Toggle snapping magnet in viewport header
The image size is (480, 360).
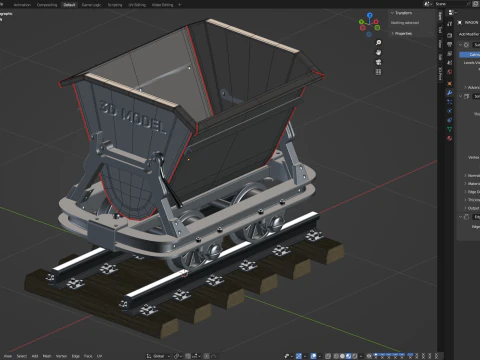point(188,356)
